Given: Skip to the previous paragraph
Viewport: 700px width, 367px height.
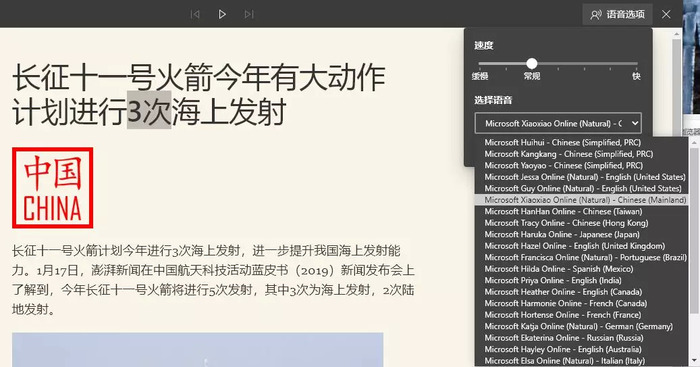Looking at the screenshot, I should point(195,14).
